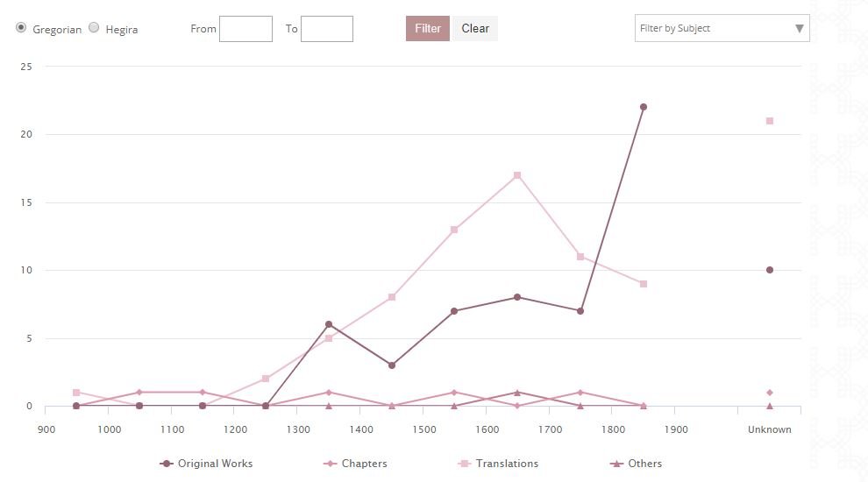This screenshot has height=482, width=868.
Task: Click the dropdown arrow of subject filter
Action: point(799,28)
